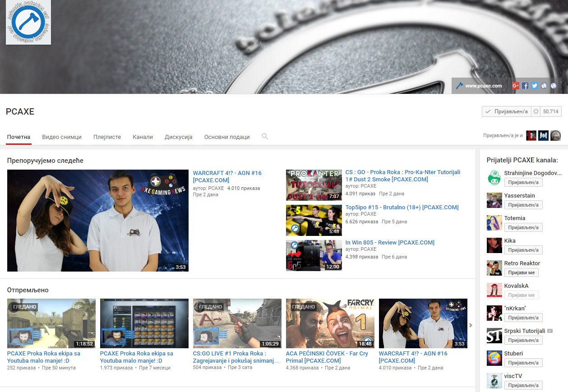Click аутор: PCAXE under In Win 805
This screenshot has height=392, width=568.
click(x=361, y=249)
